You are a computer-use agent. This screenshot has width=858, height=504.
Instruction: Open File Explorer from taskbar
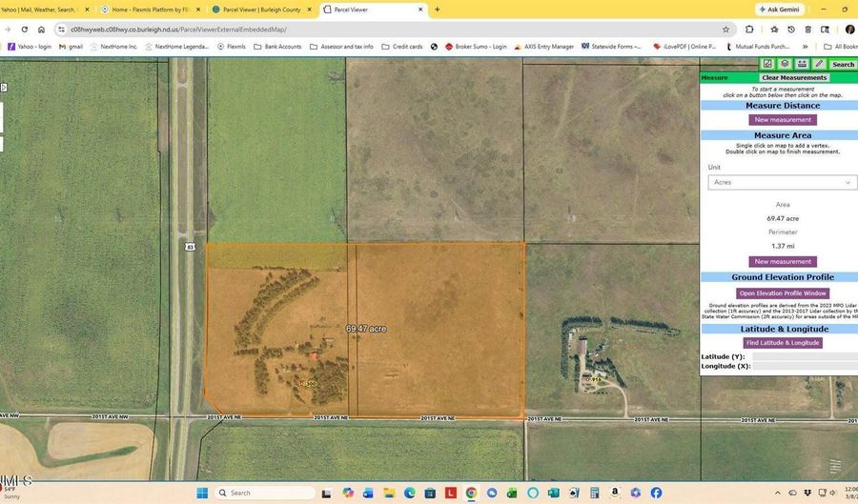tap(389, 494)
